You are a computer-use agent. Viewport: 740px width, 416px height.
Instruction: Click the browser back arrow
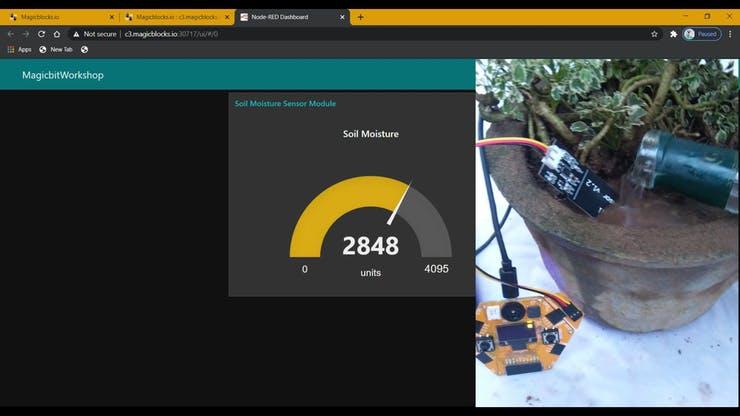coord(10,33)
